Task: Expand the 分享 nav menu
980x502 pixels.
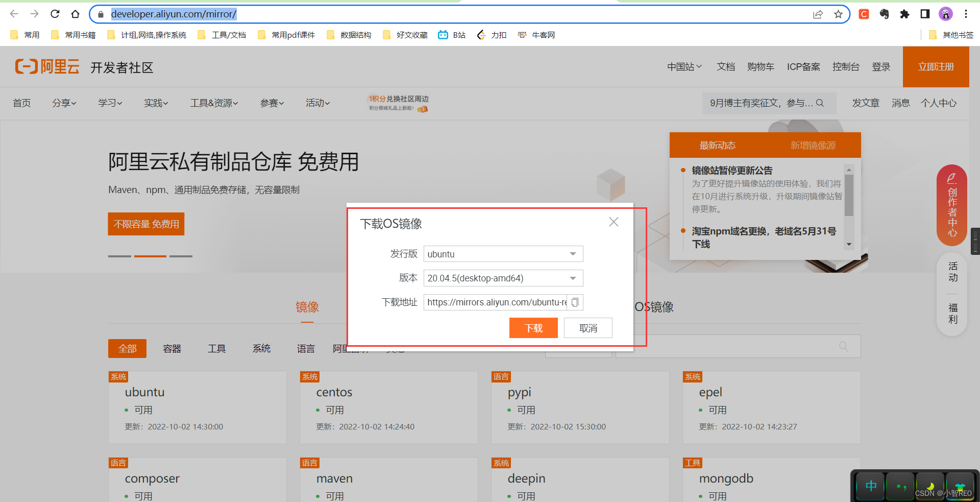Action: pos(64,103)
